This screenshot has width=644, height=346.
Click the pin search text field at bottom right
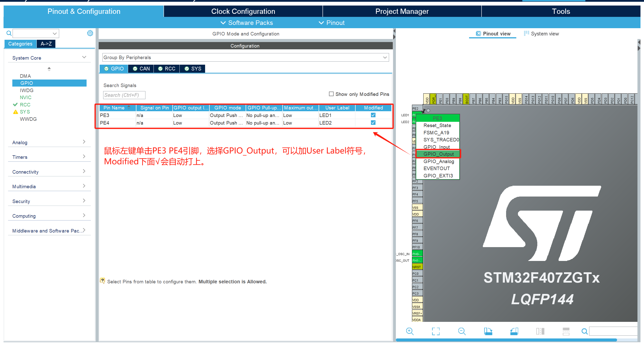613,331
